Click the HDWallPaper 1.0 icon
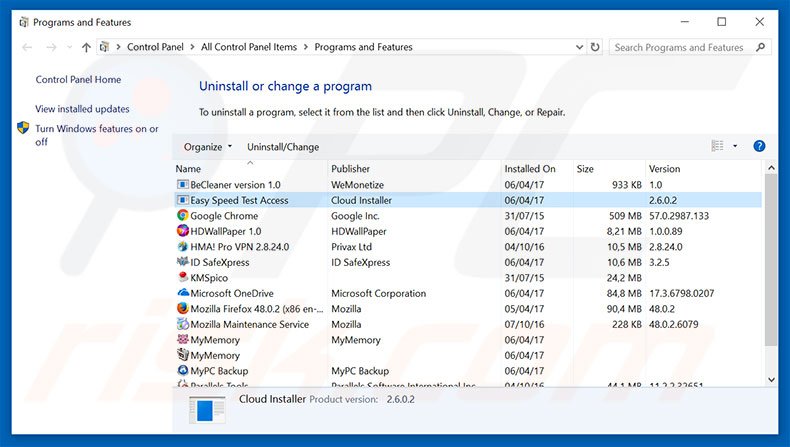The width and height of the screenshot is (790, 447). pyautogui.click(x=183, y=231)
